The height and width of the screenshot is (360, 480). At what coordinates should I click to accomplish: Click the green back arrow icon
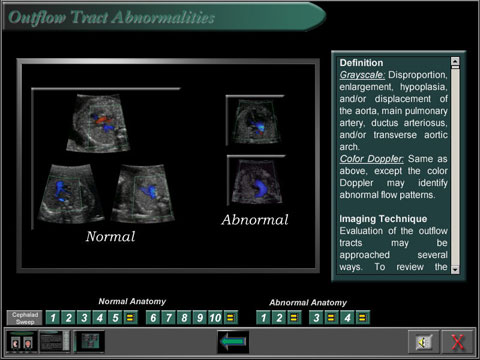pyautogui.click(x=233, y=342)
